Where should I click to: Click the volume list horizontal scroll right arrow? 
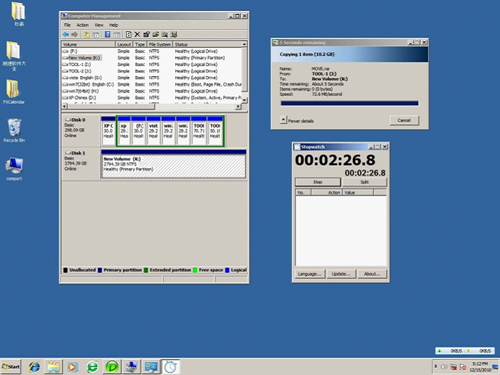pos(238,106)
